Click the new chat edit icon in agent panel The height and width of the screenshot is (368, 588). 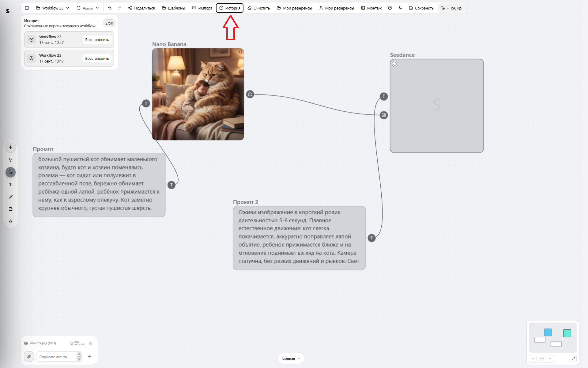pyautogui.click(x=91, y=343)
